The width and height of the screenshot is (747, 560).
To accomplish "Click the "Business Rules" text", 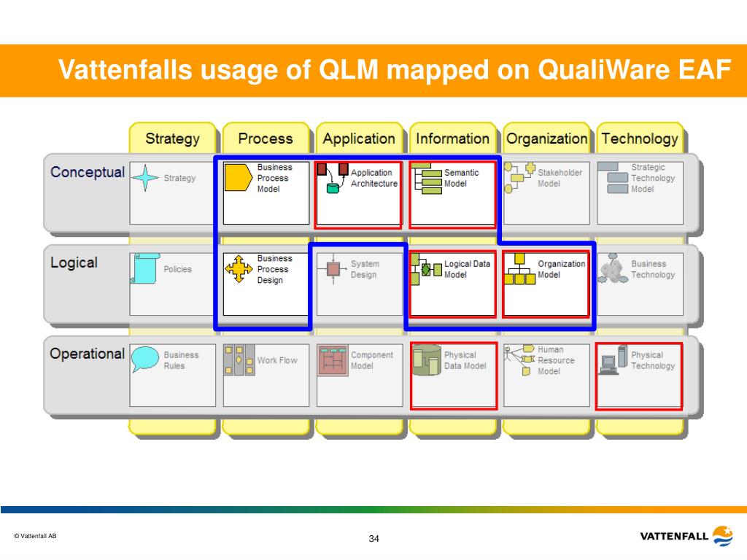I will pyautogui.click(x=181, y=360).
